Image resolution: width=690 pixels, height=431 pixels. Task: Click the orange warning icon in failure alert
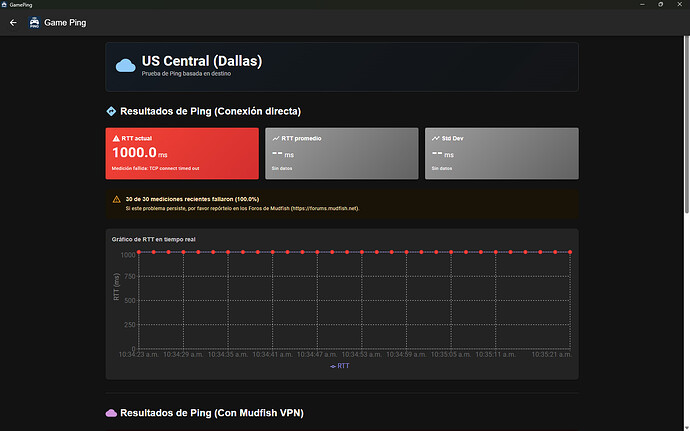click(117, 199)
